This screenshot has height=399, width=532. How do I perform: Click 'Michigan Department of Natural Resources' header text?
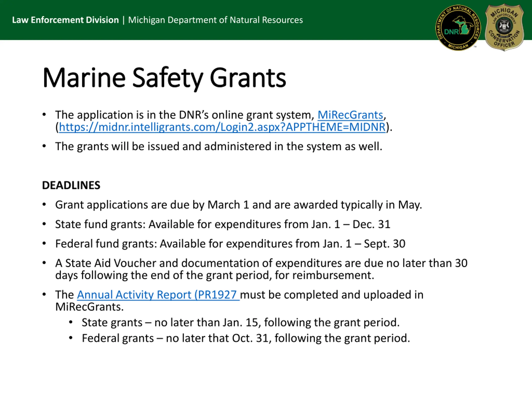[x=216, y=20]
